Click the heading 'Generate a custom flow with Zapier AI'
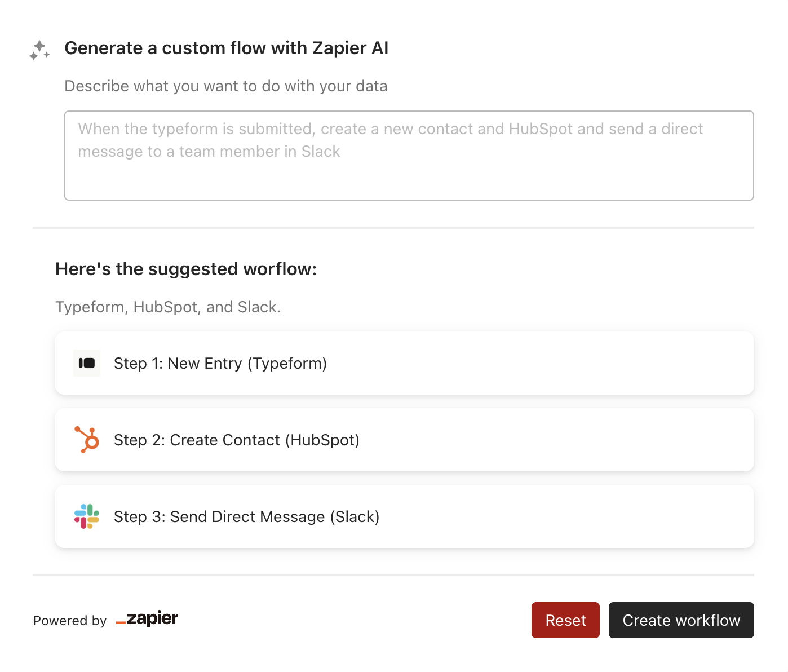The width and height of the screenshot is (788, 672). click(x=227, y=48)
